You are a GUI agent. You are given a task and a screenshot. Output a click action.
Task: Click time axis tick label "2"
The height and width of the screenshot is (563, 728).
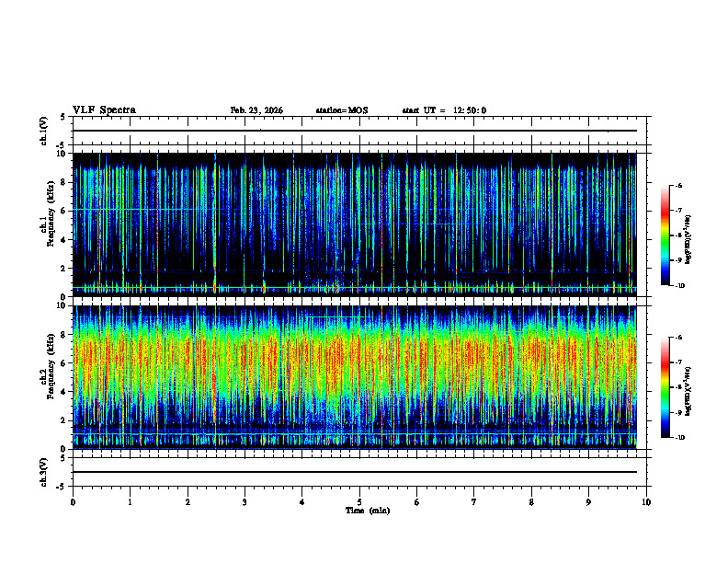point(188,502)
